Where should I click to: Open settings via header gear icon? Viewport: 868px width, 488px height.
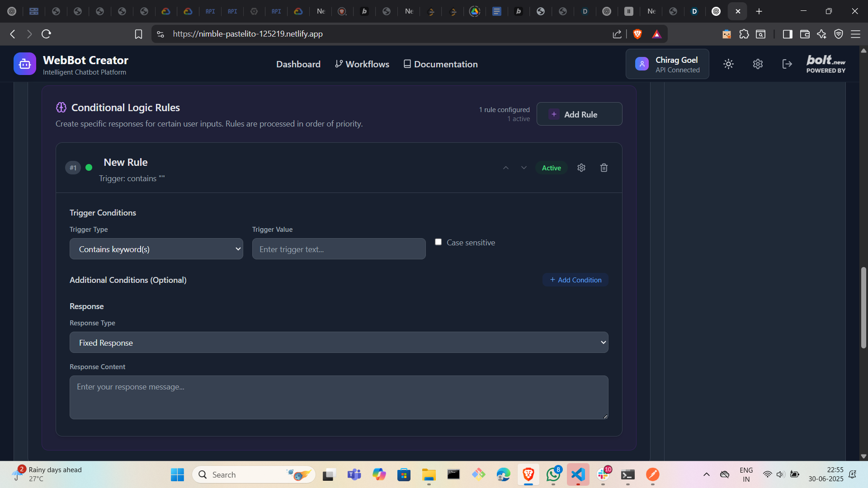[758, 64]
